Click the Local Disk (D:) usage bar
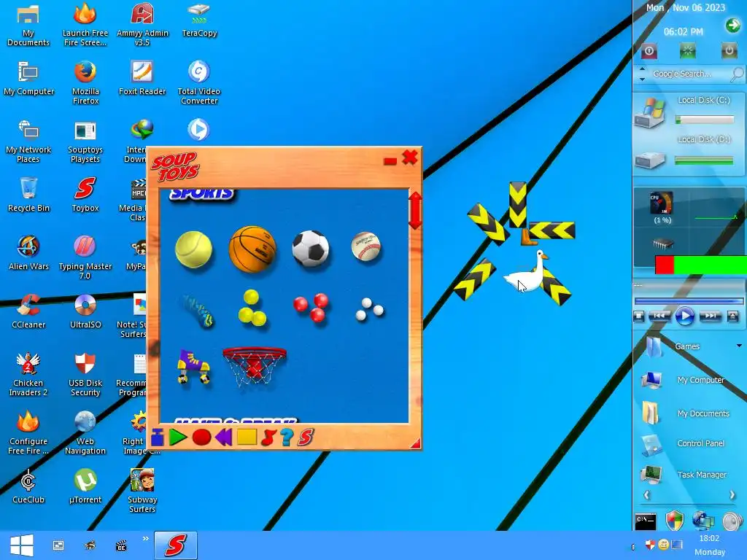Image resolution: width=747 pixels, height=560 pixels. [x=704, y=161]
